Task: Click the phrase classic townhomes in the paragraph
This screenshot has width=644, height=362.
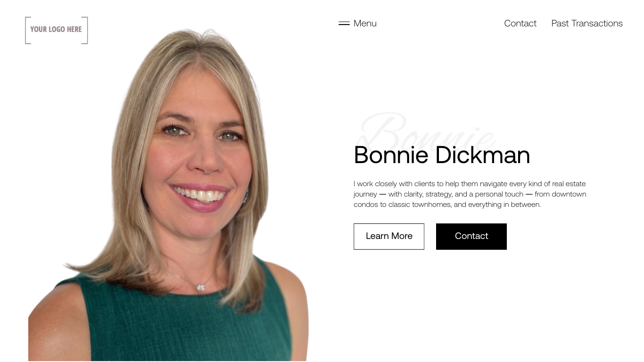Action: [x=420, y=205]
